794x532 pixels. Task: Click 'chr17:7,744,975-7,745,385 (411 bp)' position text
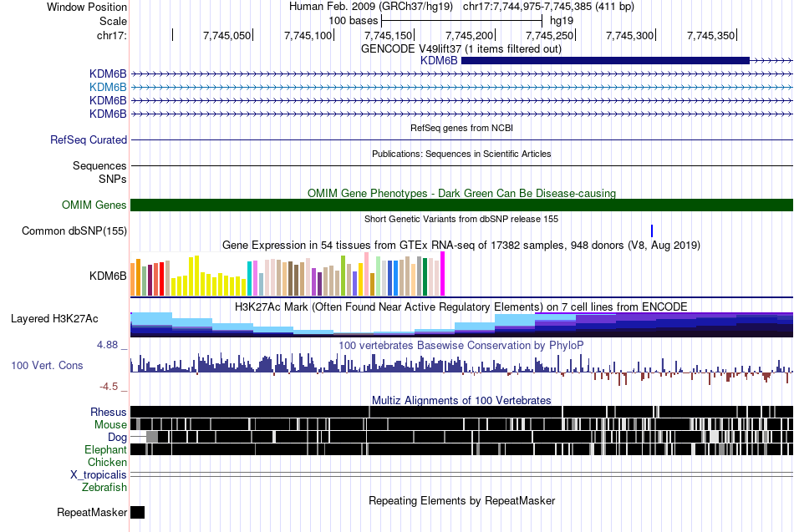[x=548, y=7]
